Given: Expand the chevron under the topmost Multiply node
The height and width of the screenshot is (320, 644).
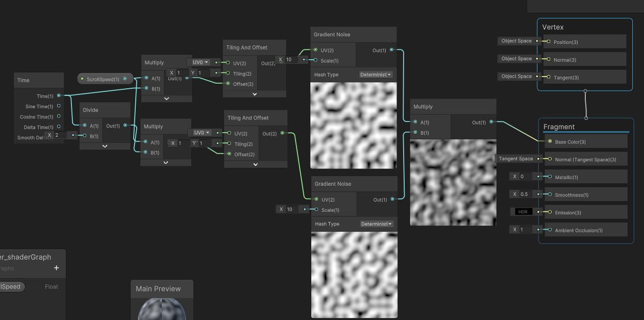Looking at the screenshot, I should coord(166,99).
